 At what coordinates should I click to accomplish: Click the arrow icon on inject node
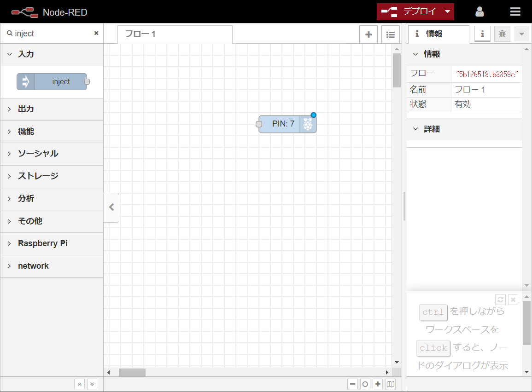(x=26, y=81)
